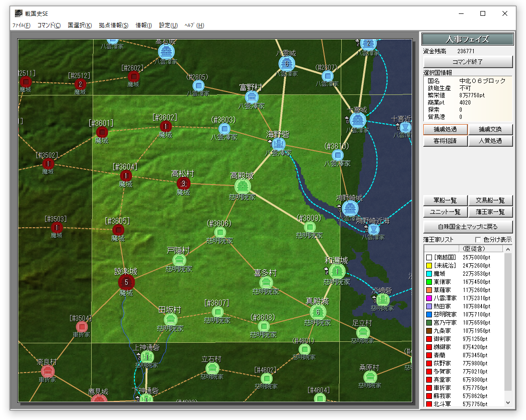Image resolution: width=526 pixels, height=420 pixels.
Task: Select the 真殿城 castle node
Action: coord(318,312)
